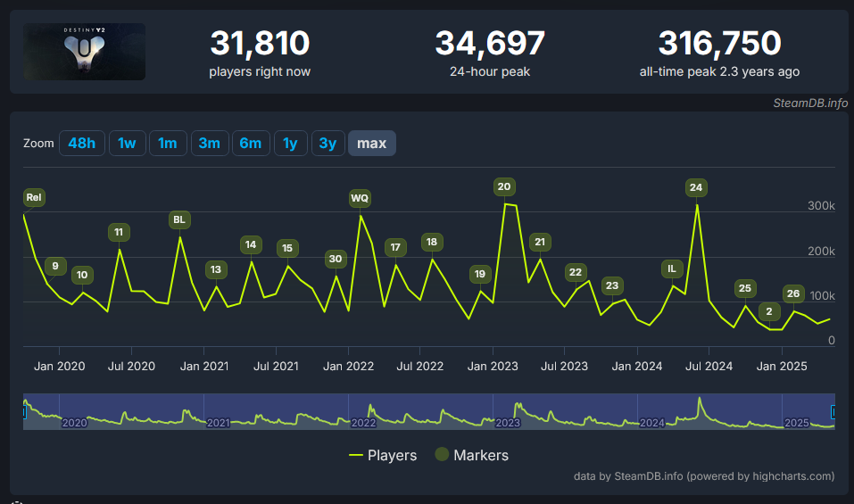Image resolution: width=854 pixels, height=504 pixels.
Task: Grab the right navigator range handle
Action: coord(833,411)
